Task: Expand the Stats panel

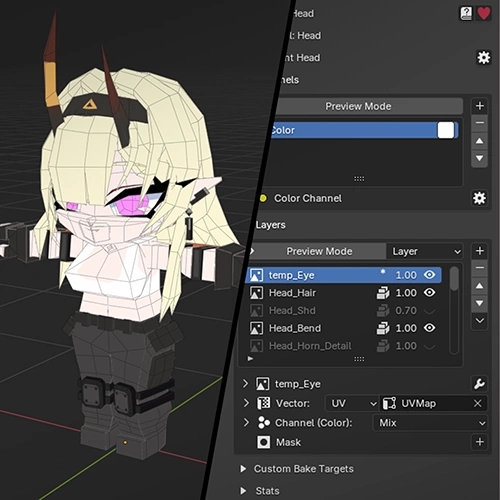Action: [x=243, y=491]
